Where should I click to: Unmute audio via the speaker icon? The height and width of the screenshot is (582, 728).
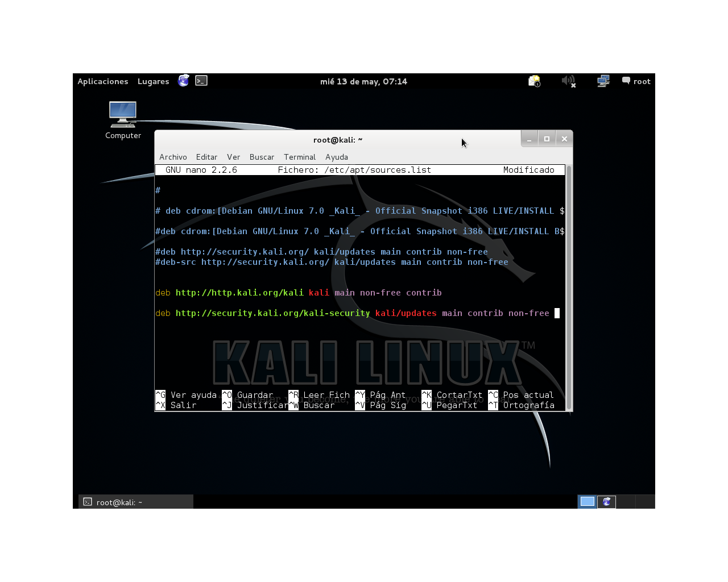click(x=568, y=80)
